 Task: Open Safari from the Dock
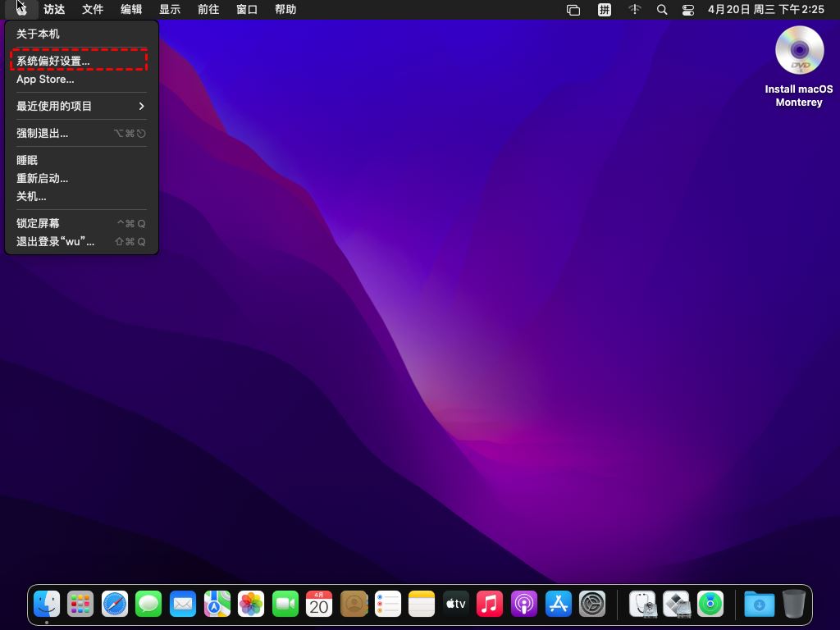115,605
